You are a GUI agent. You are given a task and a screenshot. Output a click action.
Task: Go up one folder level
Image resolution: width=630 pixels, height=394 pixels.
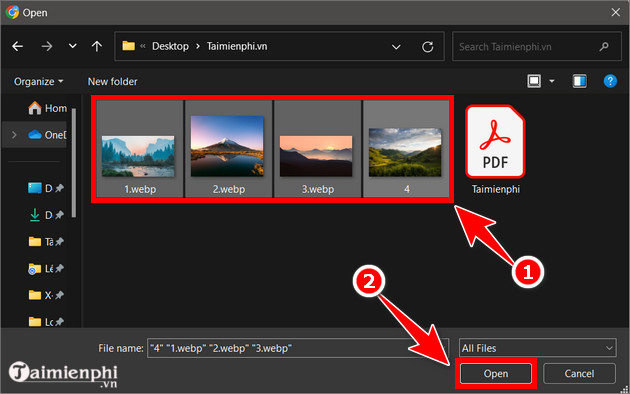click(96, 46)
